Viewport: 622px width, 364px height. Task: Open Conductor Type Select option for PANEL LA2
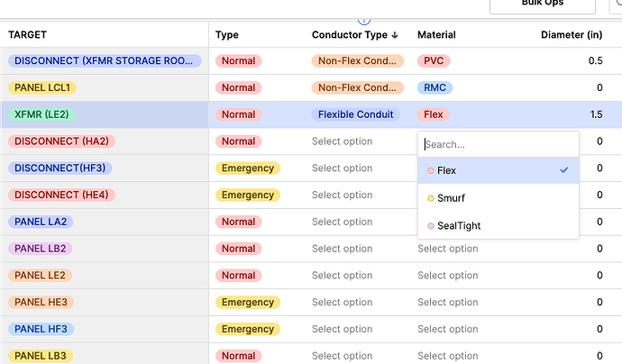coord(342,222)
